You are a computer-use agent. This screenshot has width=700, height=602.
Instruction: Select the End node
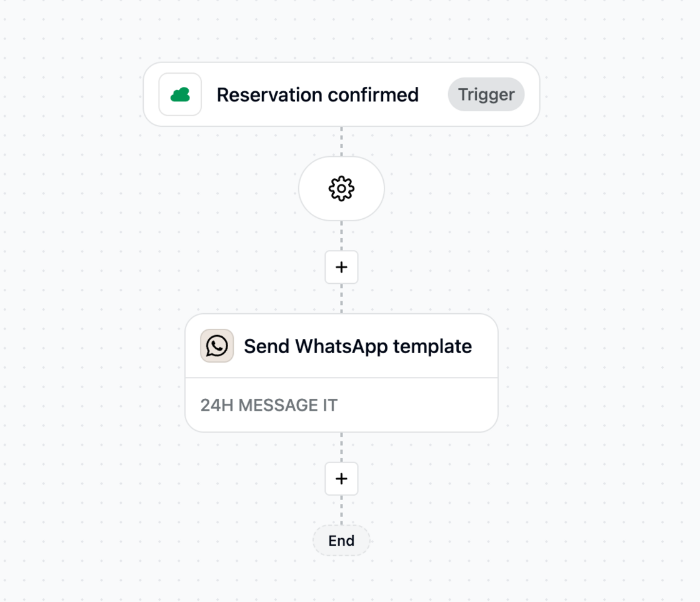[x=341, y=540]
